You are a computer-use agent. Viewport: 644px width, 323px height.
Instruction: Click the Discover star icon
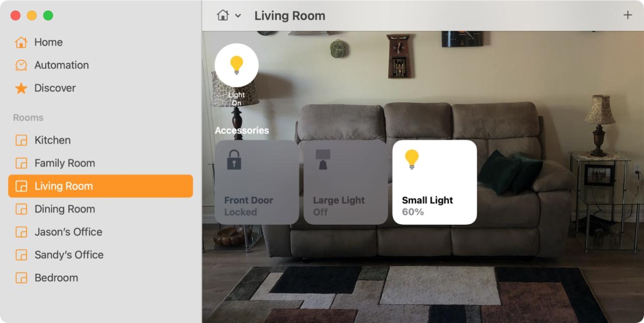(x=21, y=88)
